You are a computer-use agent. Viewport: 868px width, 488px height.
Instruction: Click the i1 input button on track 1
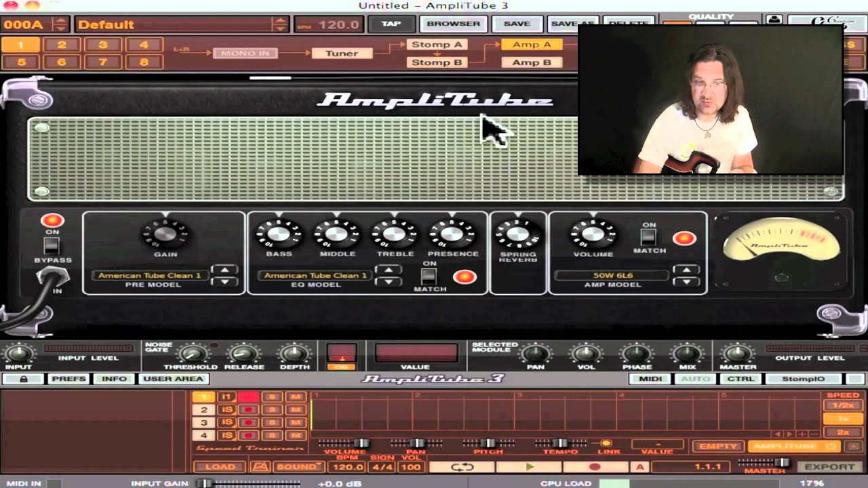point(226,397)
